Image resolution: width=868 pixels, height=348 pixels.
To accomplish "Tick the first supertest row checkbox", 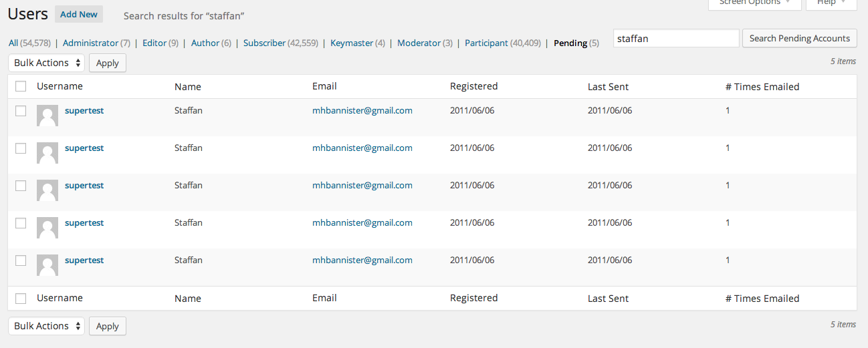I will [x=21, y=111].
